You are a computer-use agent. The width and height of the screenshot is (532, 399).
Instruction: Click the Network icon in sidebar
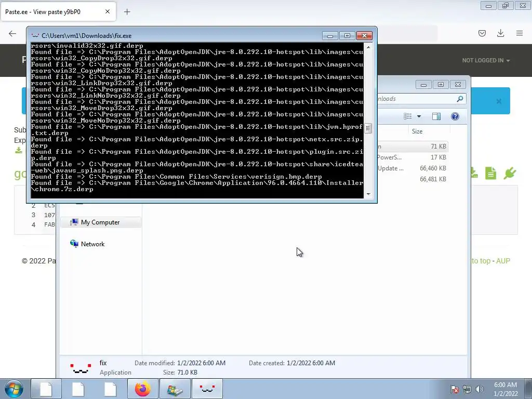click(x=74, y=244)
